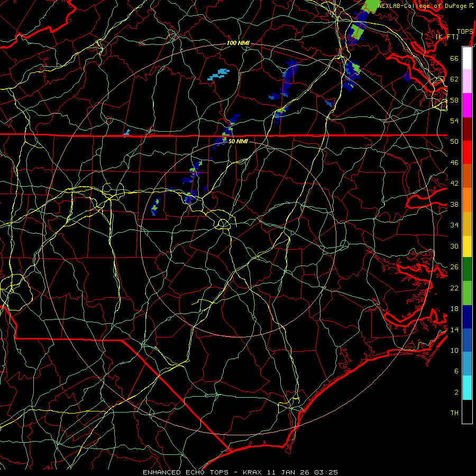Click the dark green swatch near 26

tap(467, 269)
